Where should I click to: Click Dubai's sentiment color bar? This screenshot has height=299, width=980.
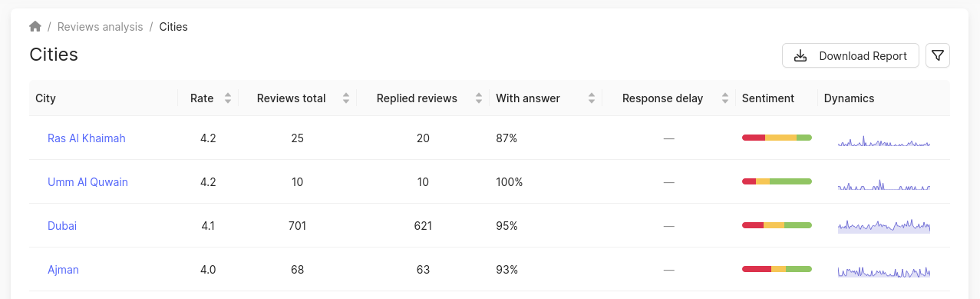(x=777, y=225)
